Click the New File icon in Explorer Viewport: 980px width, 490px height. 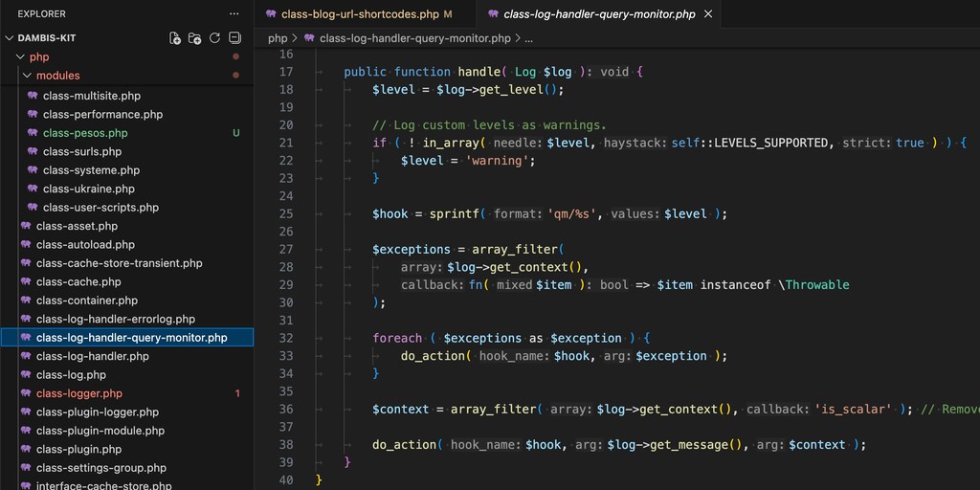tap(175, 38)
